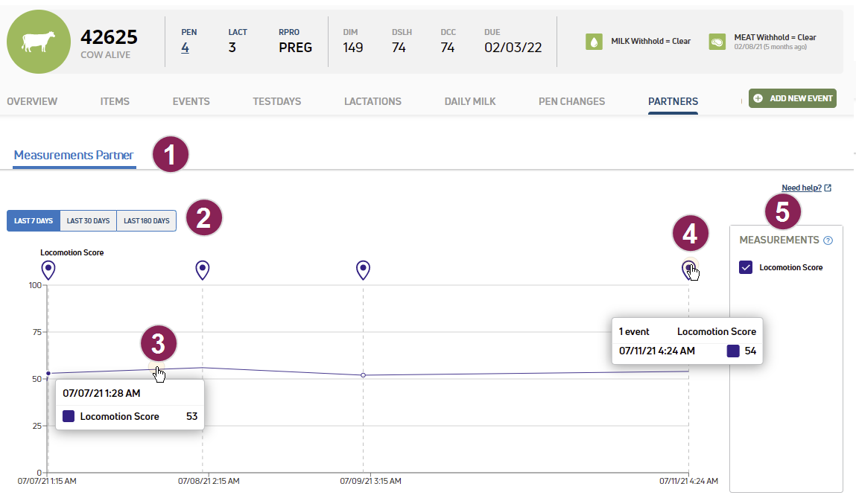This screenshot has height=504, width=856.
Task: Click the event pin above 07/11/21
Action: (x=688, y=268)
